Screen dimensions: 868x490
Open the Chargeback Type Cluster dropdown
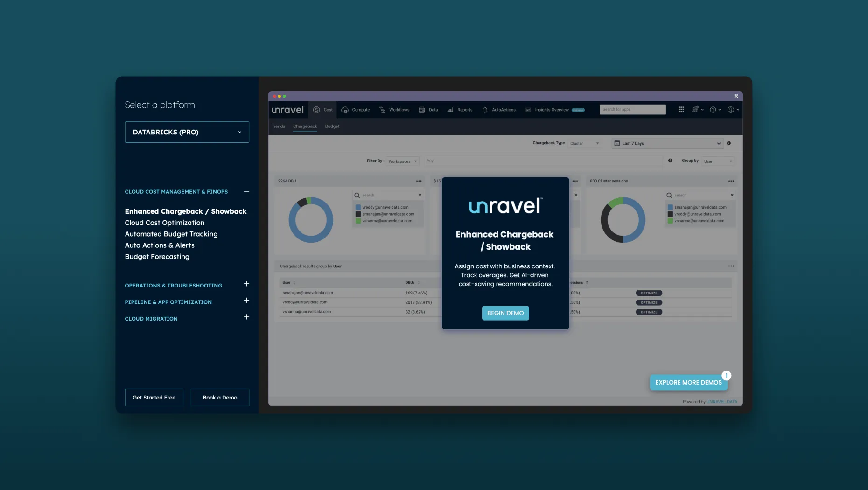point(584,143)
